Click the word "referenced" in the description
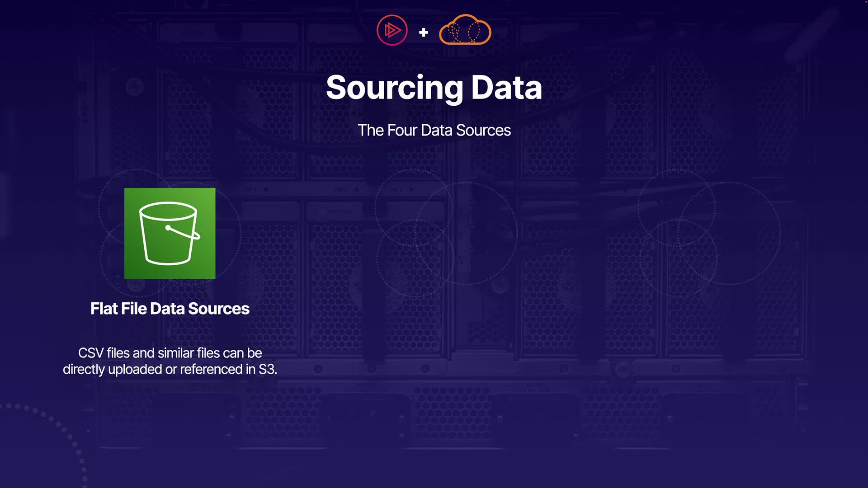 211,370
